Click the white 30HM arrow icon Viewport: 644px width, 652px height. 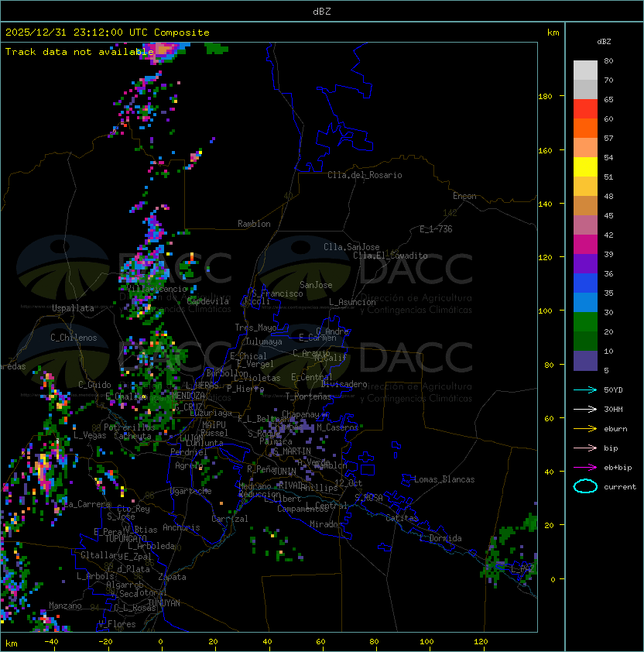click(585, 409)
